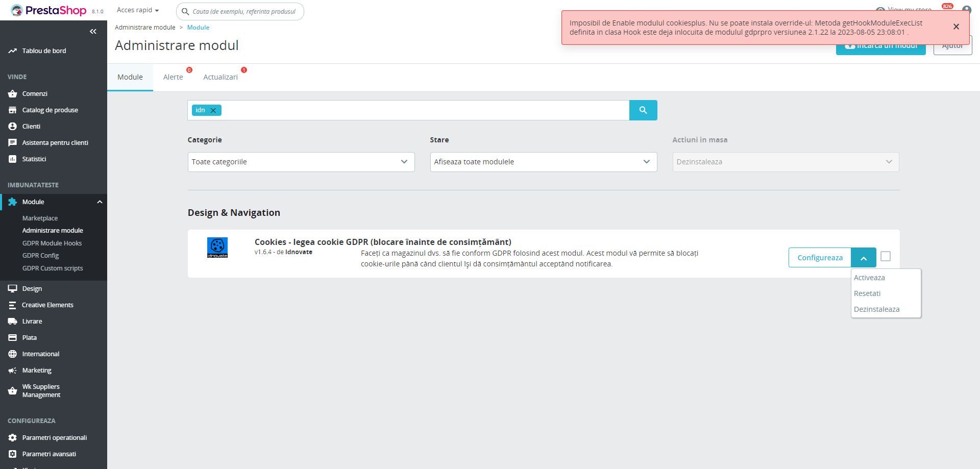
Task: Click the Catalog de produse store icon
Action: (12, 110)
